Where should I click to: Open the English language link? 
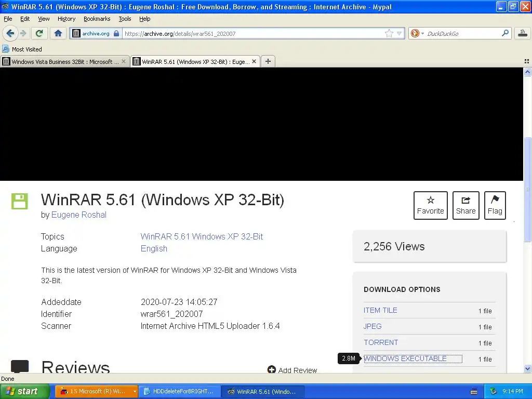click(154, 249)
